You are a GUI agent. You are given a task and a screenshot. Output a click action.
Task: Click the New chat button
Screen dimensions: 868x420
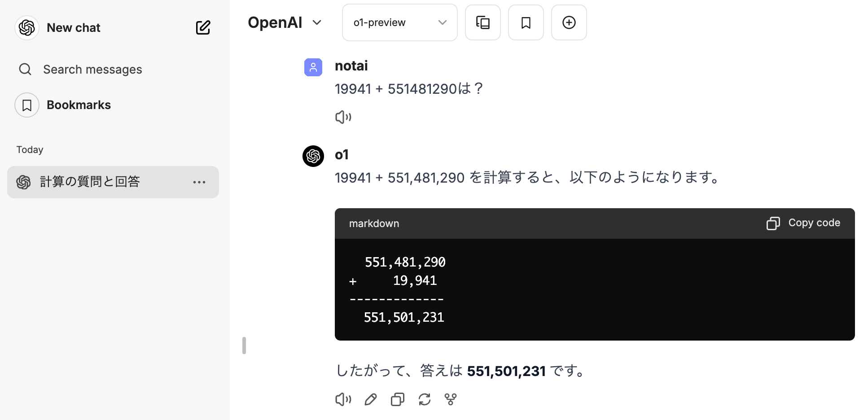pyautogui.click(x=74, y=28)
